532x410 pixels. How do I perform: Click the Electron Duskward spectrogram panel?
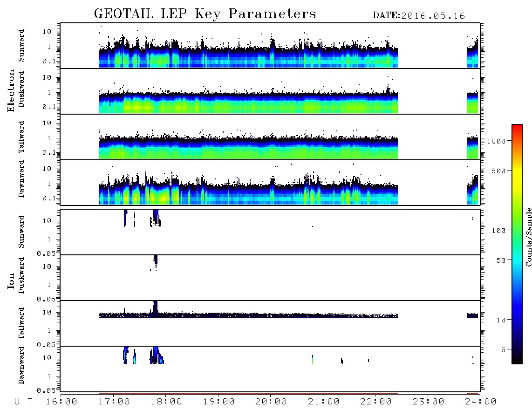(x=270, y=91)
